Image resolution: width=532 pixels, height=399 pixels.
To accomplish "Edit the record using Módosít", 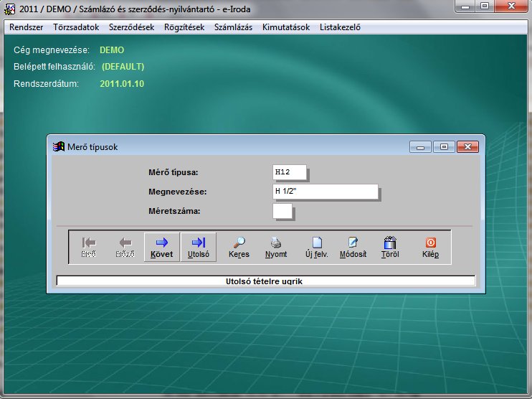I will pos(353,247).
